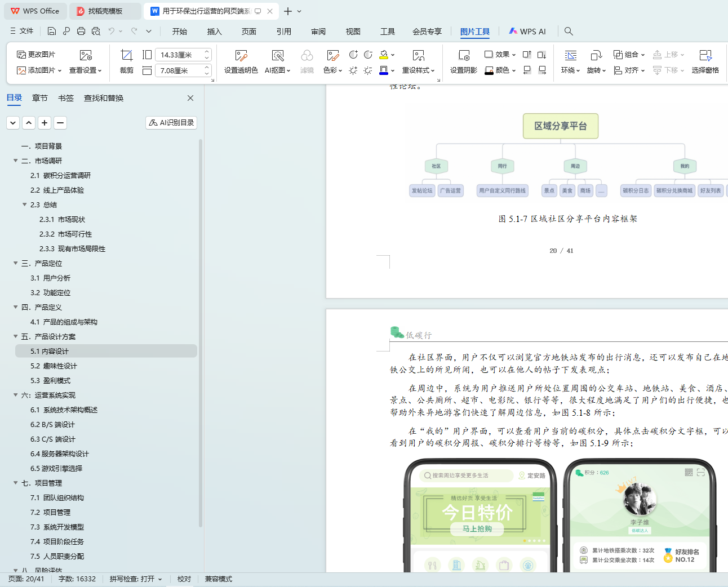Click the 更改图片 change picture icon
This screenshot has width=728, height=587.
22,55
